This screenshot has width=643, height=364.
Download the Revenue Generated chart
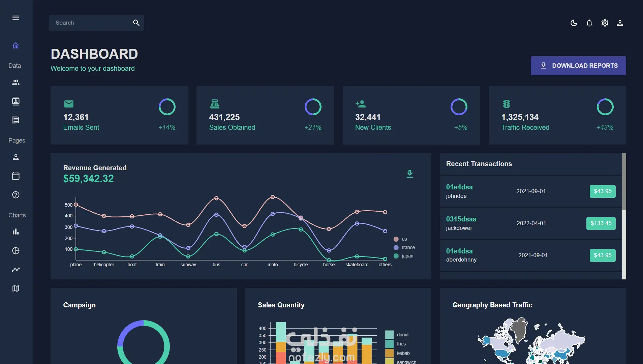point(410,174)
